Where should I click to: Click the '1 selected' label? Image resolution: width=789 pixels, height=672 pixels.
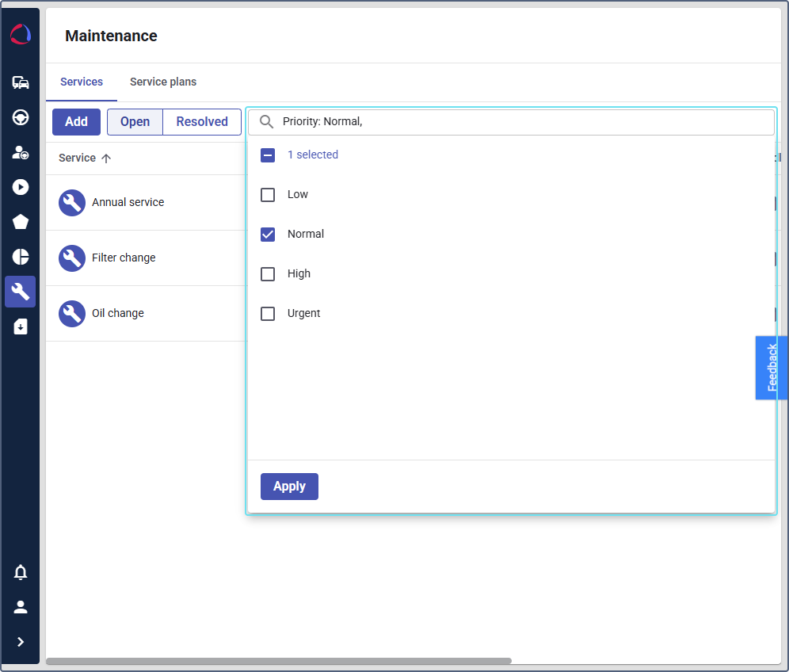312,155
